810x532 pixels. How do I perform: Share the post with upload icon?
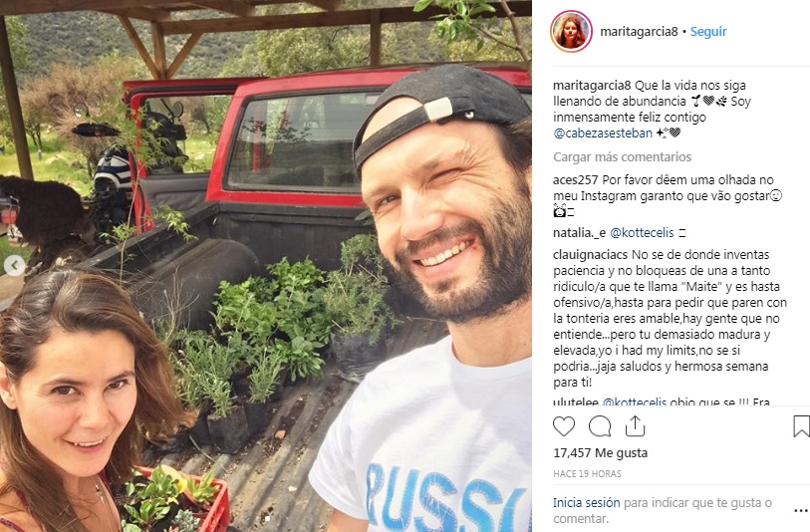(x=635, y=426)
